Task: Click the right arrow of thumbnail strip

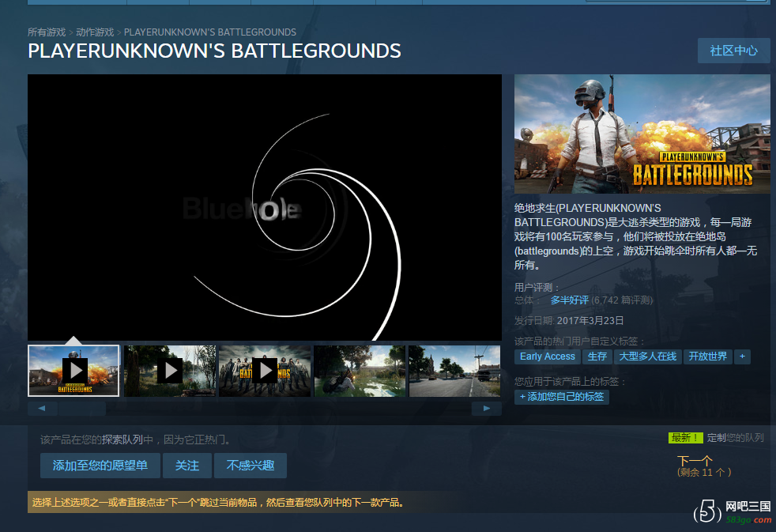Action: coord(487,408)
